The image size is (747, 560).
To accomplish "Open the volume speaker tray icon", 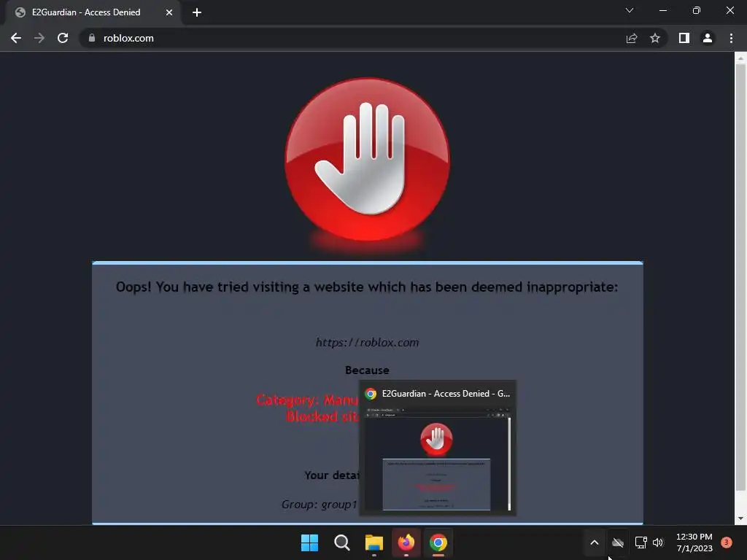I will coord(658,542).
